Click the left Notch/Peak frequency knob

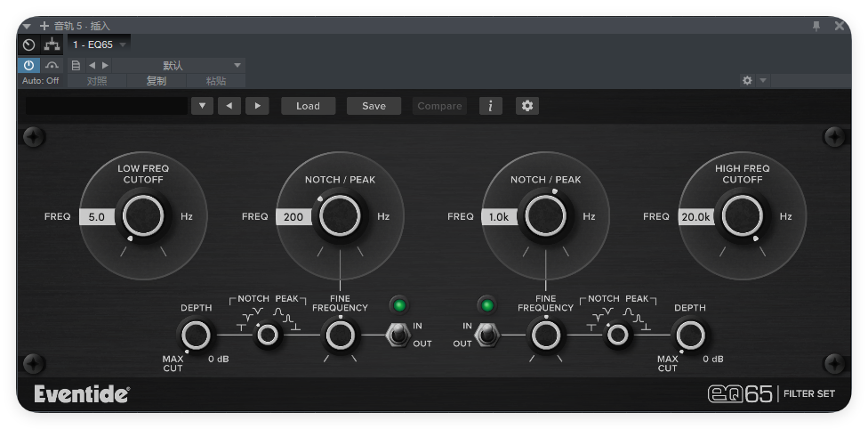click(340, 216)
